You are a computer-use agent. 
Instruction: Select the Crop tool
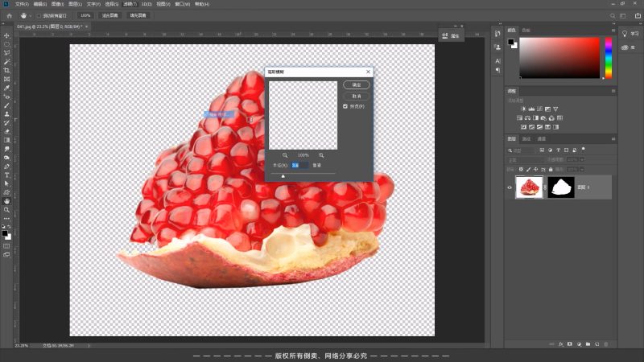[6, 71]
